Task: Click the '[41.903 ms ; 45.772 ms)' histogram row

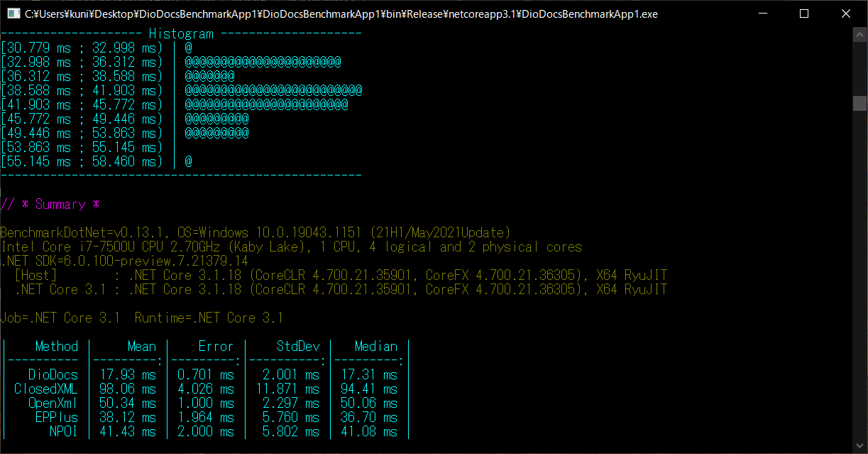Action: click(174, 104)
